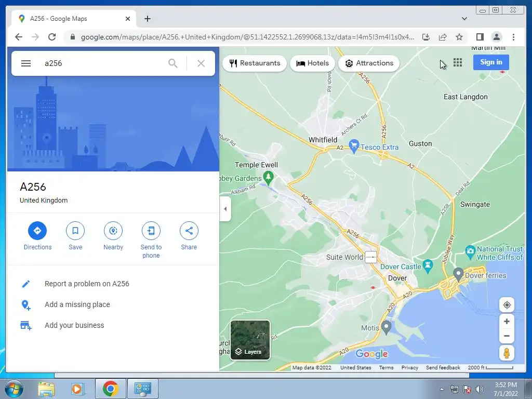Search Nearby the A256

point(113,236)
